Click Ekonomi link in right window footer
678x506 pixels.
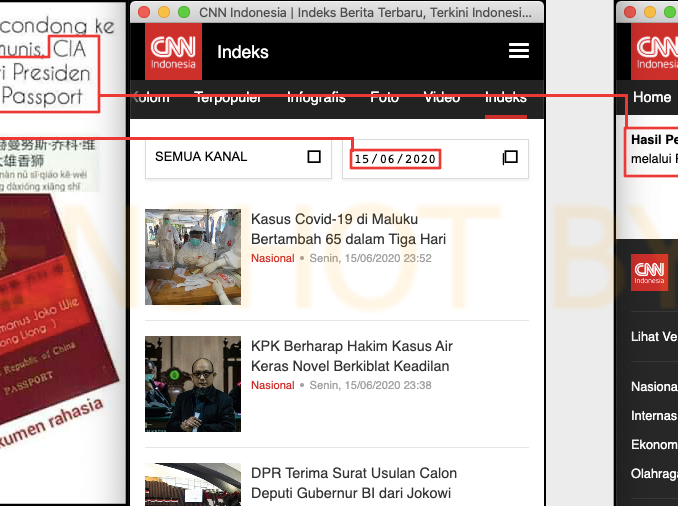[654, 445]
